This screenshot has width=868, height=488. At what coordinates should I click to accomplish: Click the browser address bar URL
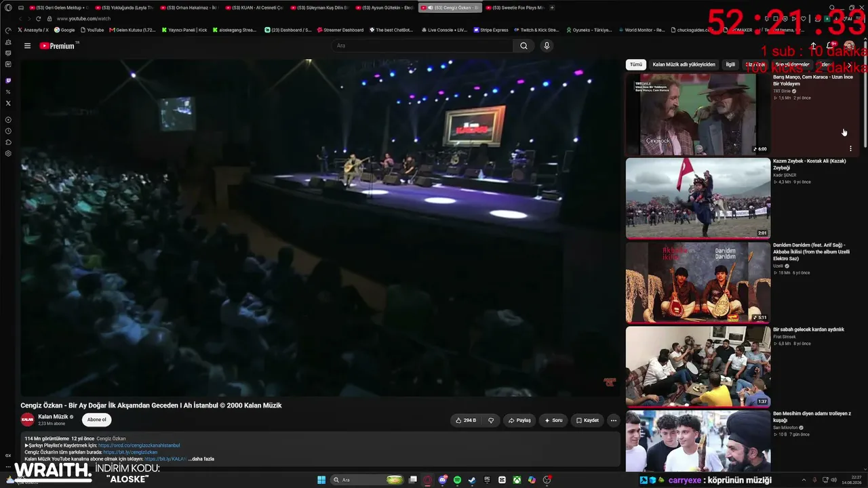(x=83, y=18)
